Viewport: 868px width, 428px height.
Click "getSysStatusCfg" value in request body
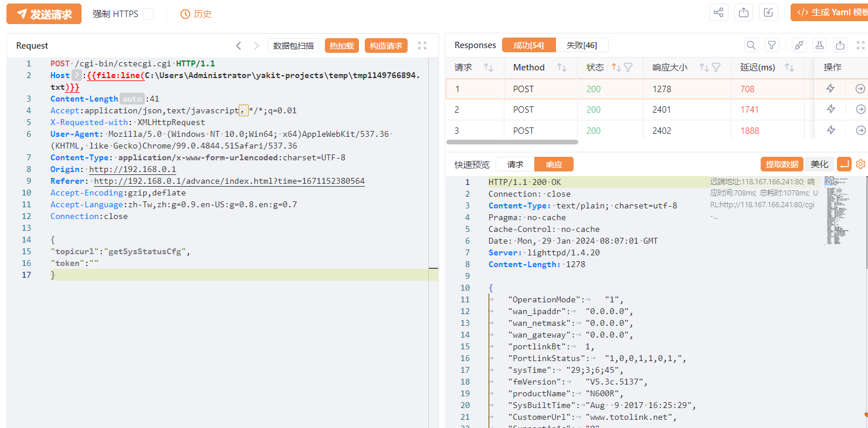point(147,251)
